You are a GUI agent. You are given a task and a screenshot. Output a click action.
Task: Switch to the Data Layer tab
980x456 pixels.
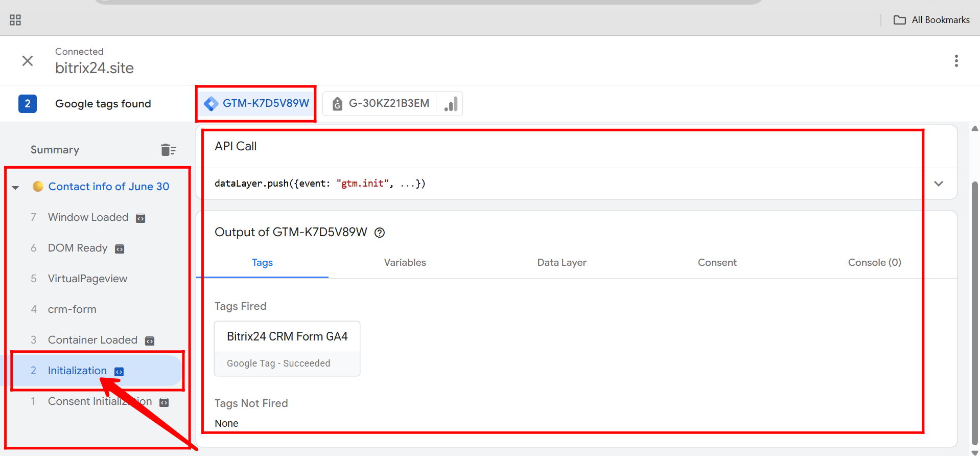click(x=562, y=262)
